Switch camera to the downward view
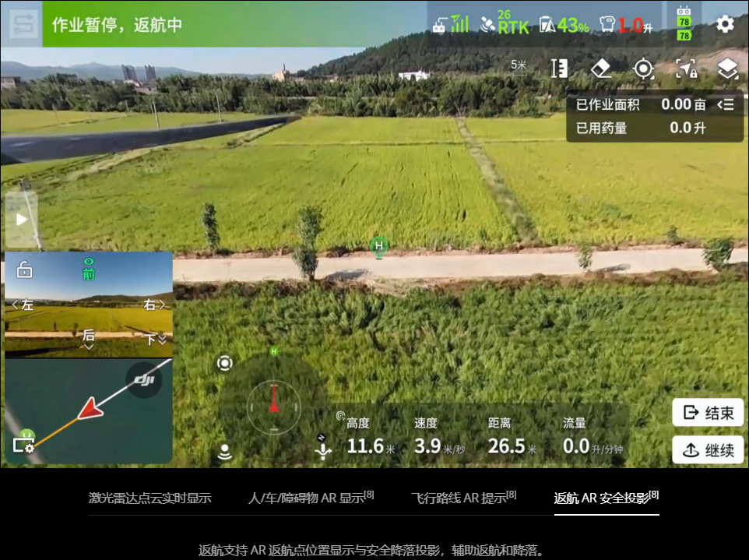This screenshot has width=749, height=560. (154, 339)
